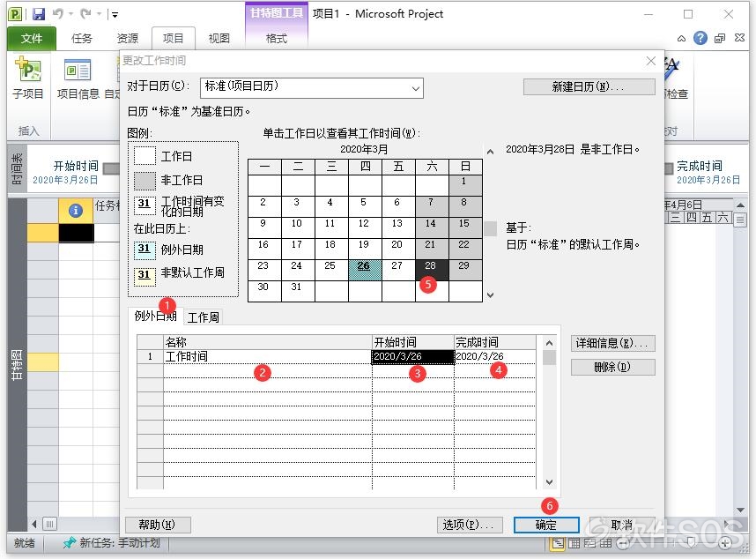Switch to Team Planner view in status bar
756x559 pixels.
coord(589,543)
